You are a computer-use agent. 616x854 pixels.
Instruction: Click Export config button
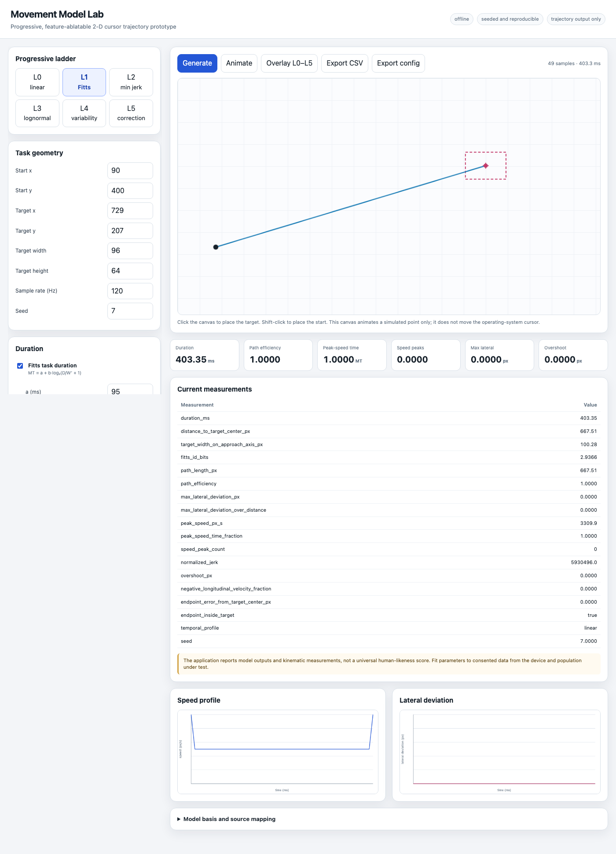pos(398,63)
